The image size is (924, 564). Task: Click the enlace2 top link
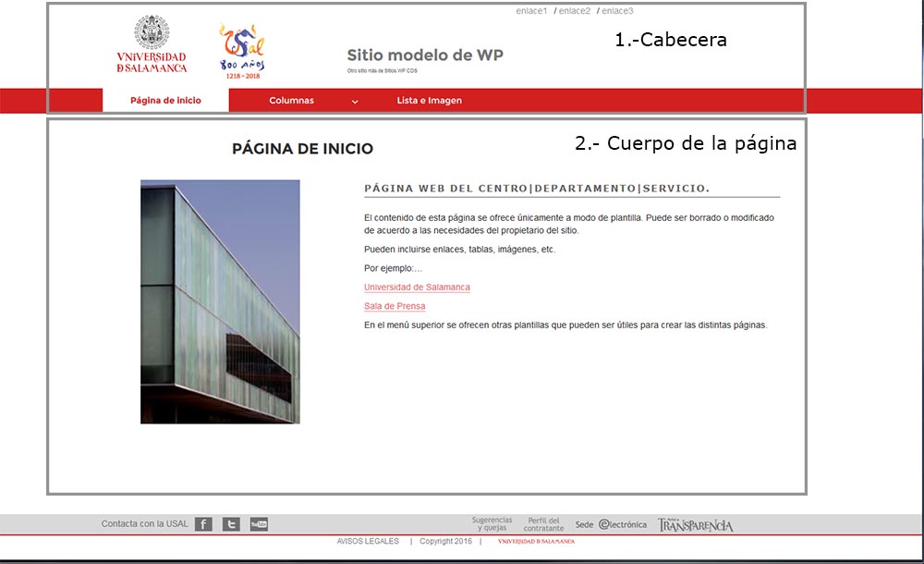(x=574, y=11)
